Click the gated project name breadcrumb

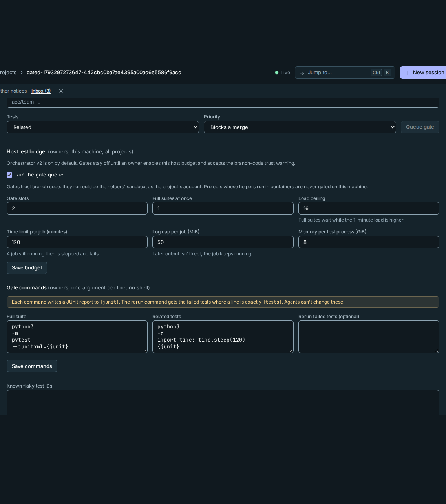[x=104, y=73]
